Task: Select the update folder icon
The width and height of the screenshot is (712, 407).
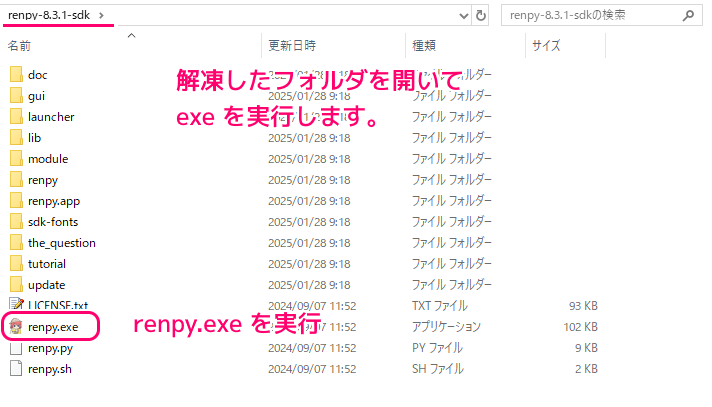Action: coord(16,285)
